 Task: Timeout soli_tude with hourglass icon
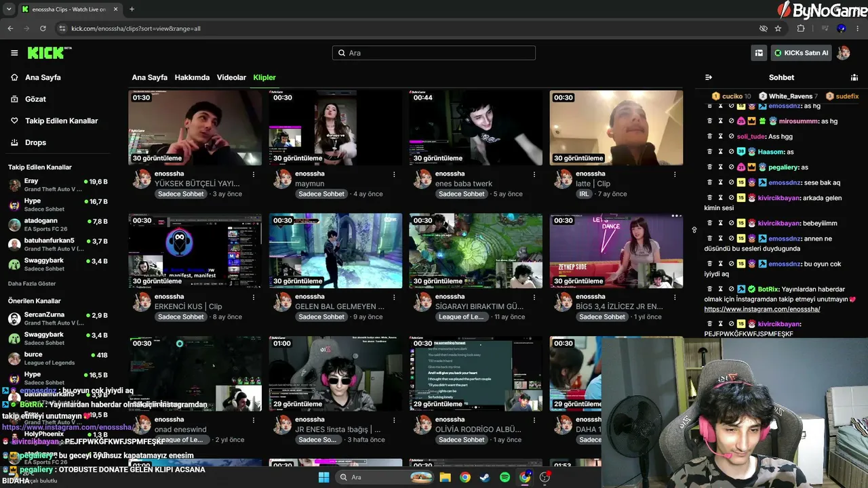click(x=721, y=136)
